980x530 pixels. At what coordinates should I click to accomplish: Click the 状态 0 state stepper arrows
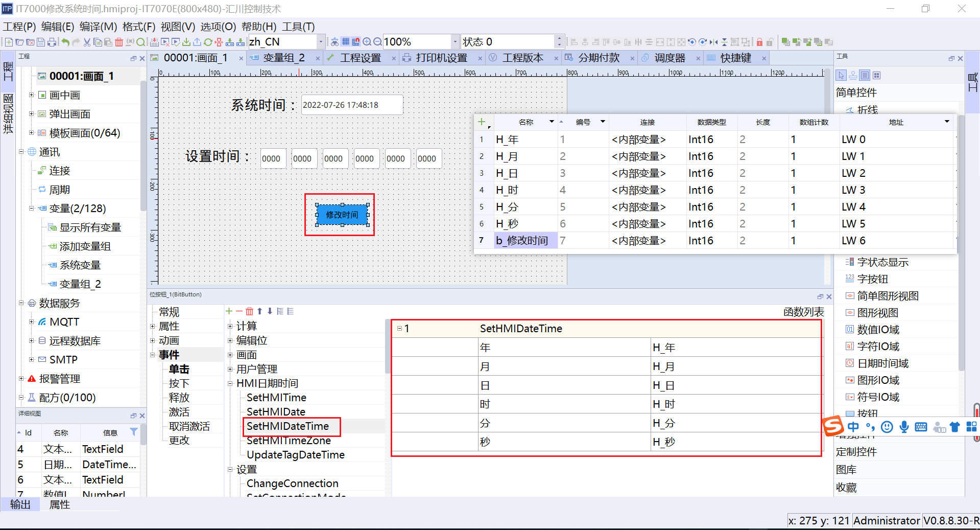[x=559, y=42]
